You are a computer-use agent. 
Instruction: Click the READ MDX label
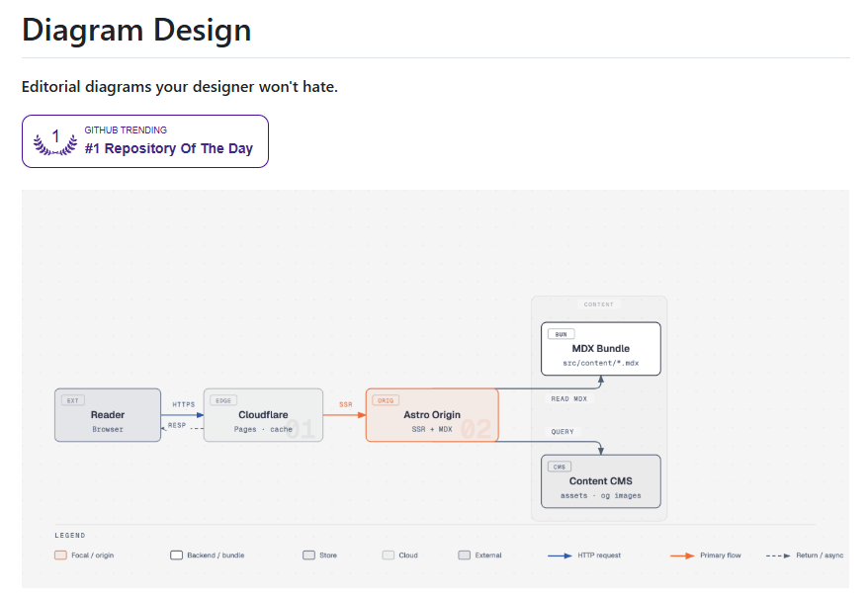tap(569, 398)
